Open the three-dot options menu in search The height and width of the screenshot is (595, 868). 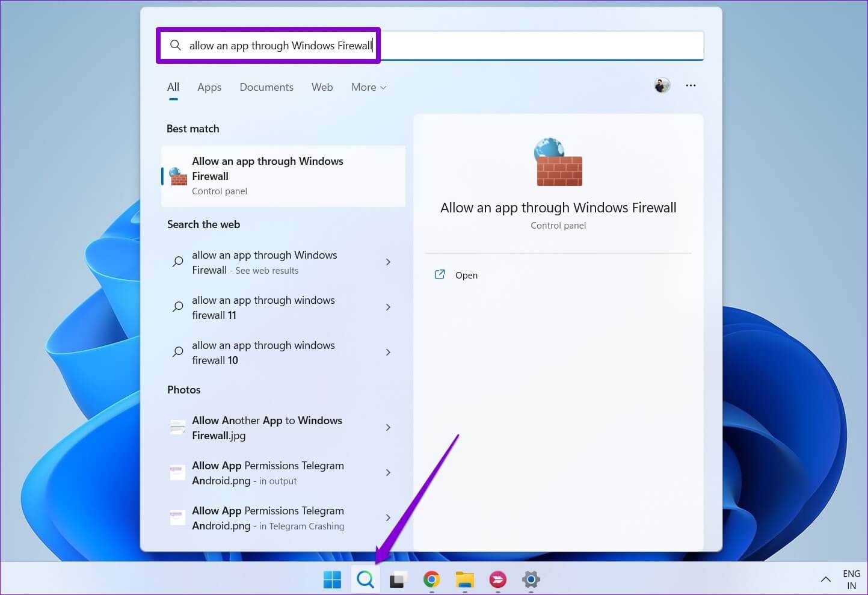tap(691, 86)
